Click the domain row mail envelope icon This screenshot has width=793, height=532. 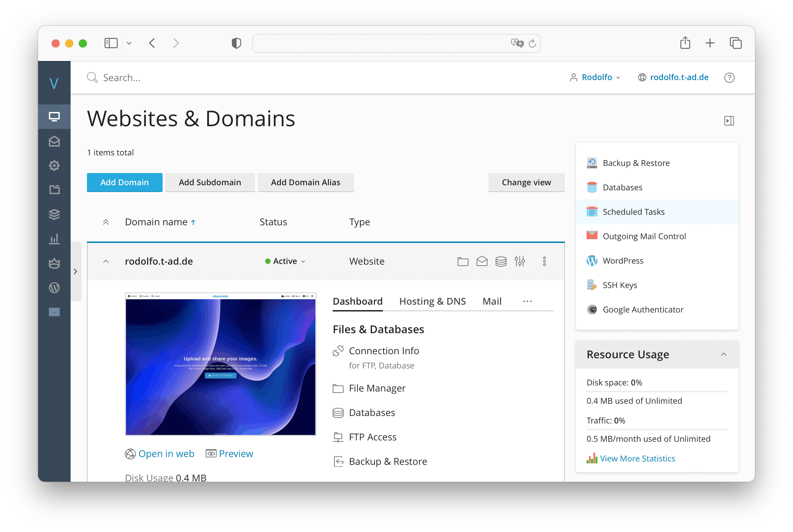click(482, 261)
